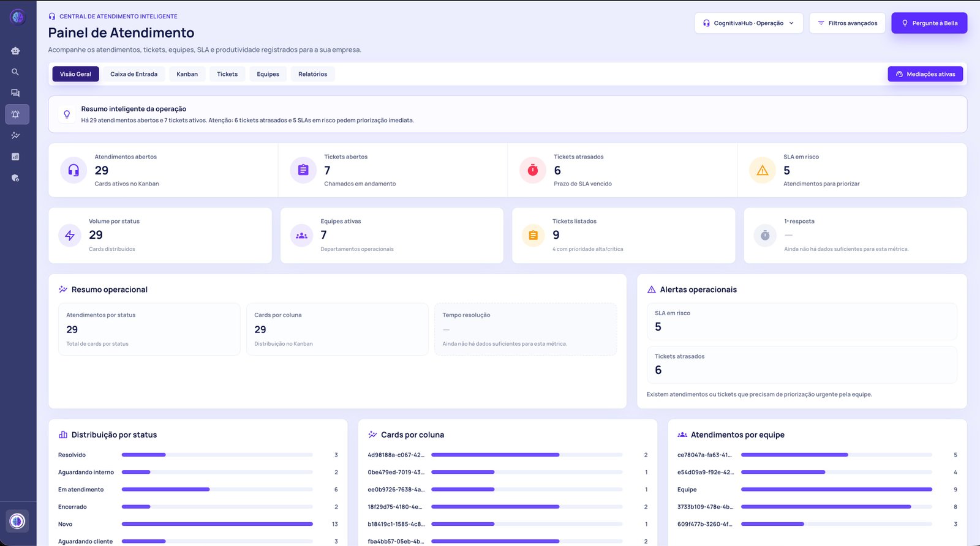The width and height of the screenshot is (980, 546).
Task: Click the orange clipboard icon for Tickets listados
Action: click(533, 236)
